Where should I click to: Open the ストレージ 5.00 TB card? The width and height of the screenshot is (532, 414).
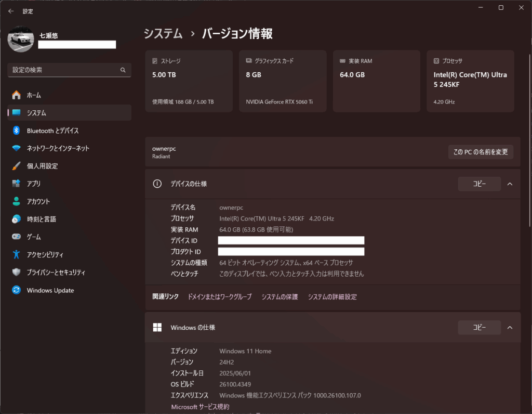pyautogui.click(x=189, y=81)
